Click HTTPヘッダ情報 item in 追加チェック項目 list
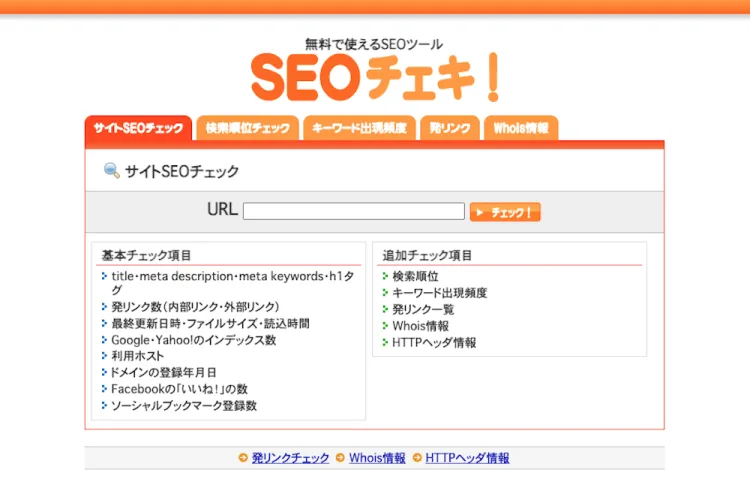Image resolution: width=750 pixels, height=482 pixels. (434, 342)
